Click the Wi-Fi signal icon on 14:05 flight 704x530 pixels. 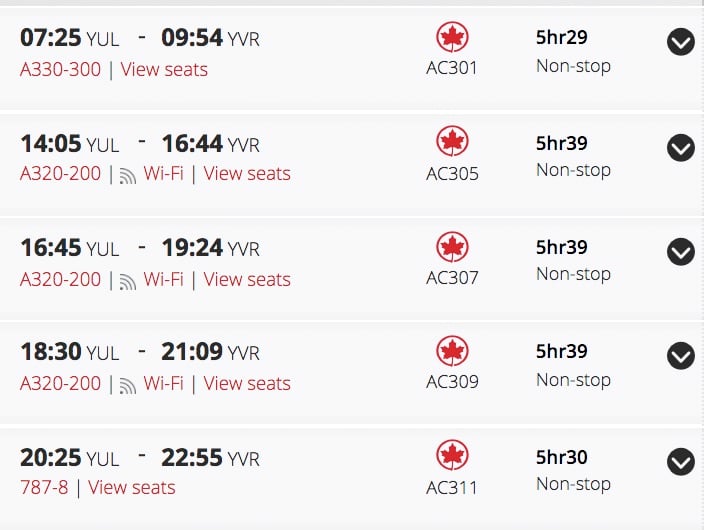tap(128, 176)
